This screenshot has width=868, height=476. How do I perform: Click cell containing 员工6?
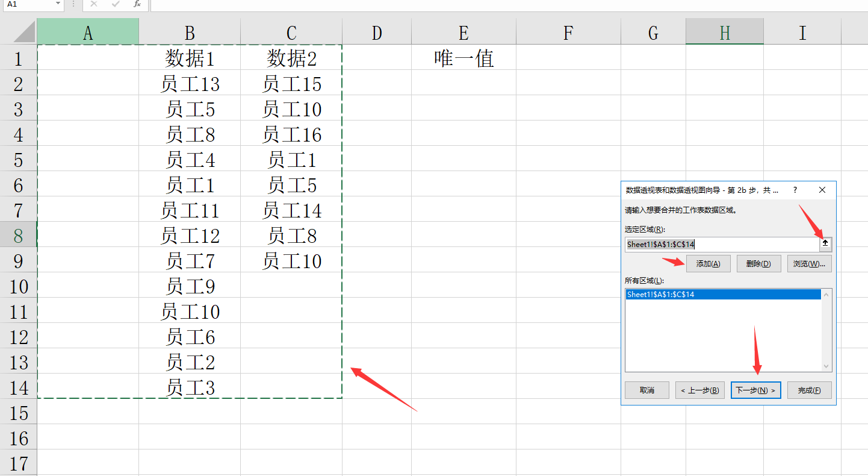coord(190,337)
